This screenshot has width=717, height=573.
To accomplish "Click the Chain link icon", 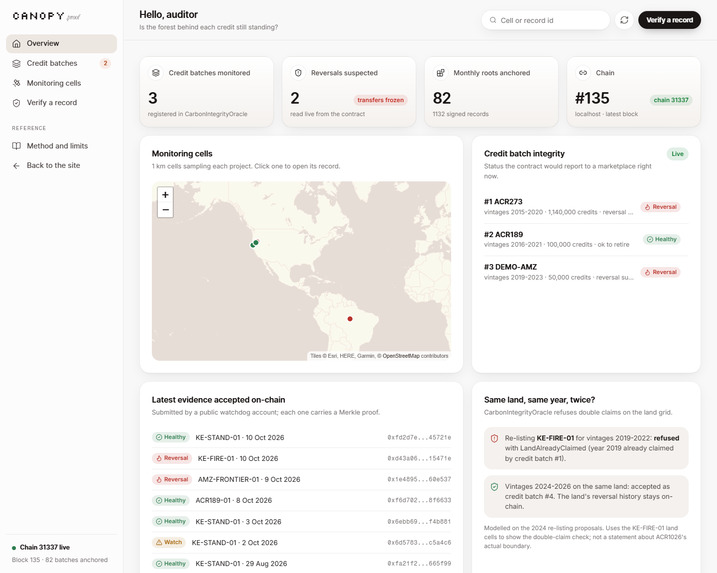I will coord(583,73).
